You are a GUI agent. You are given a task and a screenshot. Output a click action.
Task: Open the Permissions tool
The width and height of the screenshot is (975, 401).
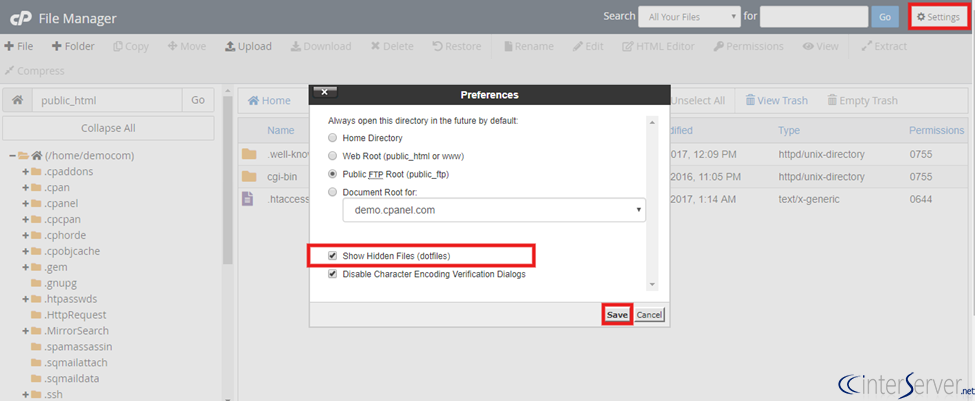(748, 46)
